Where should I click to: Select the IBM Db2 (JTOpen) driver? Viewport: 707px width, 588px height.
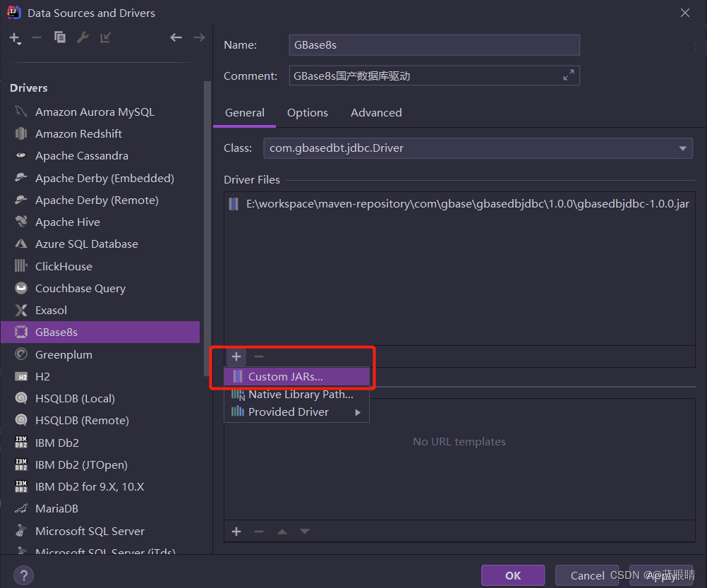coord(100,465)
